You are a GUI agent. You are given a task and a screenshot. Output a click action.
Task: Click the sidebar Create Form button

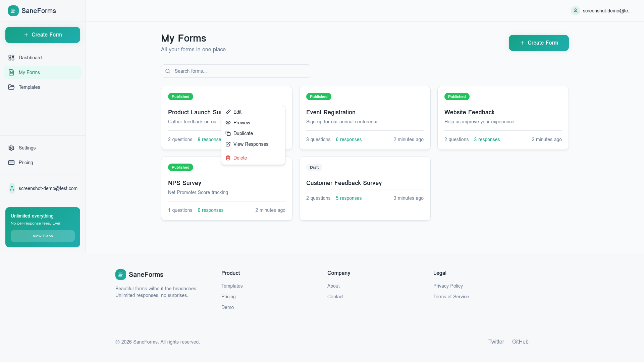43,35
